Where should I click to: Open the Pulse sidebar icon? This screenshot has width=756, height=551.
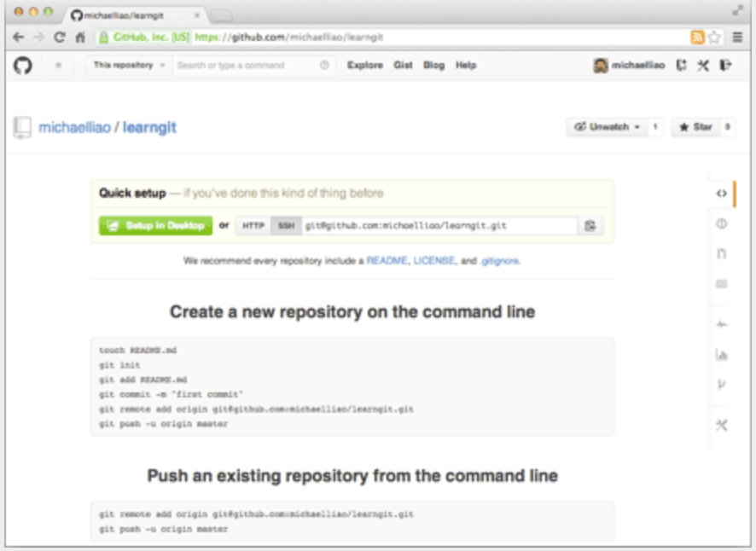(x=721, y=324)
